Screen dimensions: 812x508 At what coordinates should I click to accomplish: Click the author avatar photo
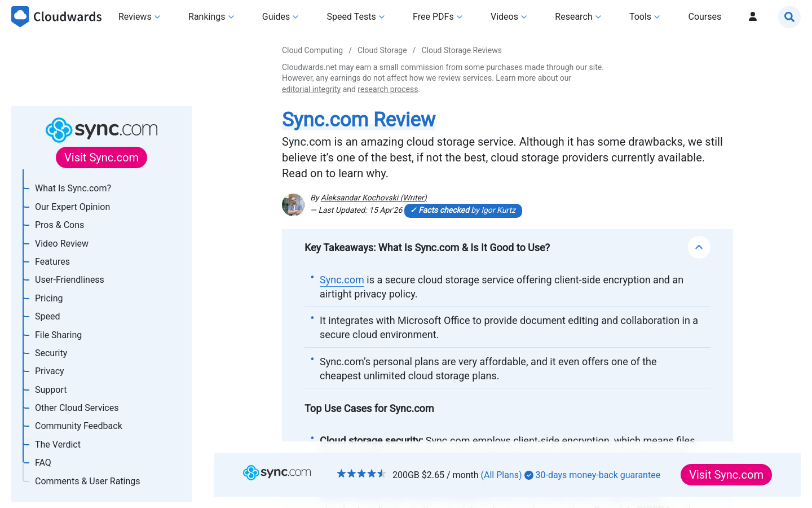(293, 205)
